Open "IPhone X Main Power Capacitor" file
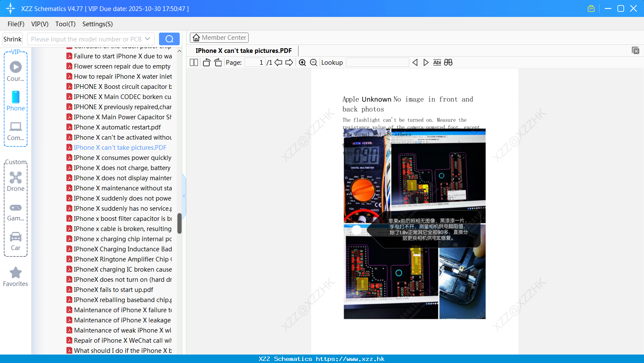Viewport: 644px width, 363px height. [x=119, y=117]
